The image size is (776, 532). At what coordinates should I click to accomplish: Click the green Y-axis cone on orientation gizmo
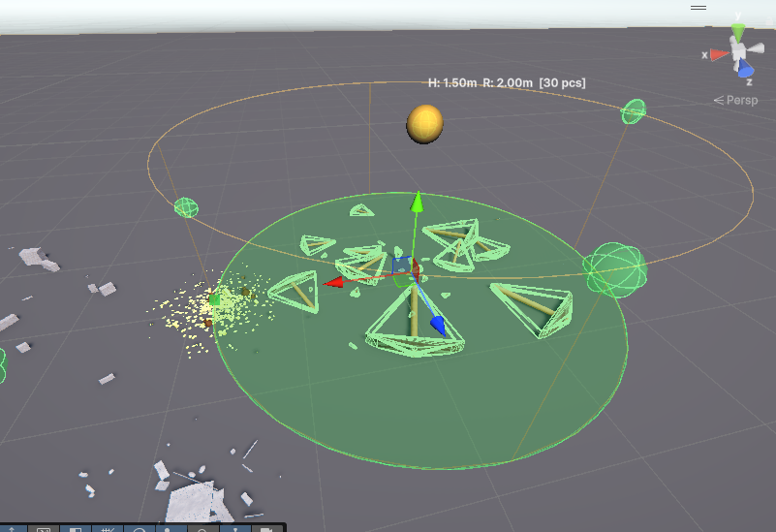(x=738, y=34)
